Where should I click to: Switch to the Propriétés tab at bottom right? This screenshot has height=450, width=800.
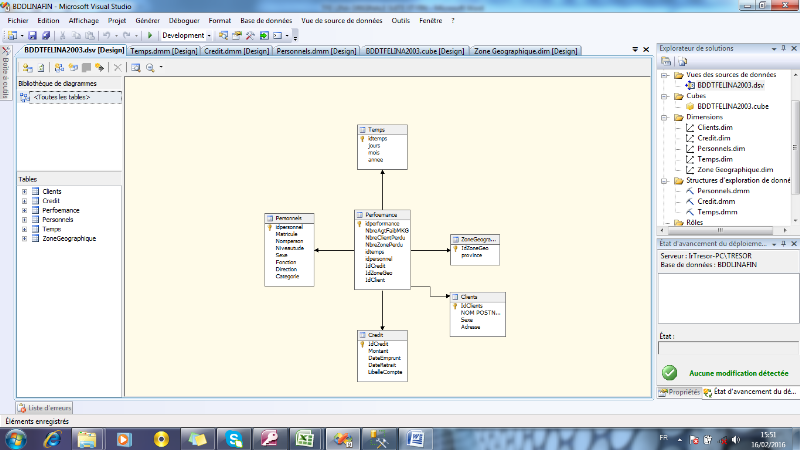click(x=679, y=392)
